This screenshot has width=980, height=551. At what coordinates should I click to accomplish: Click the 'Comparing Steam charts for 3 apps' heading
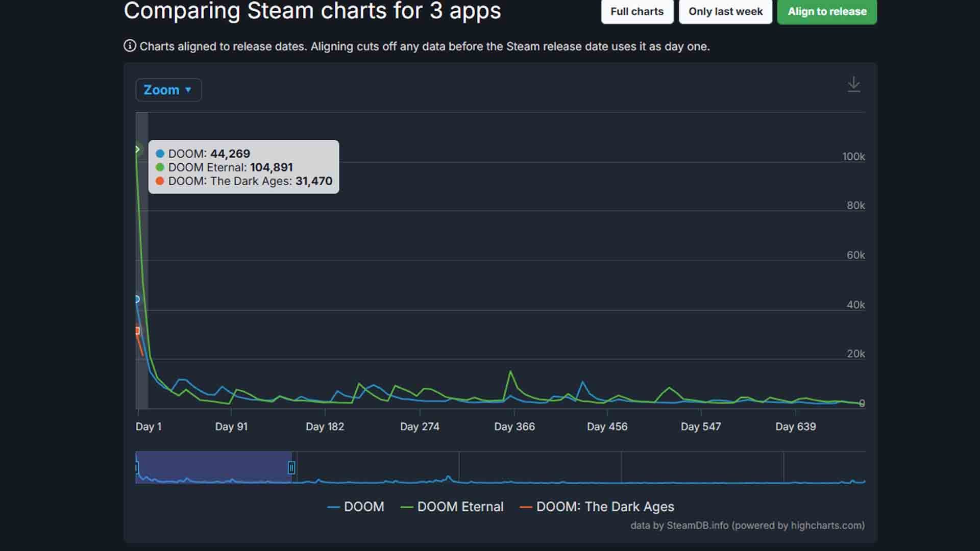coord(312,11)
